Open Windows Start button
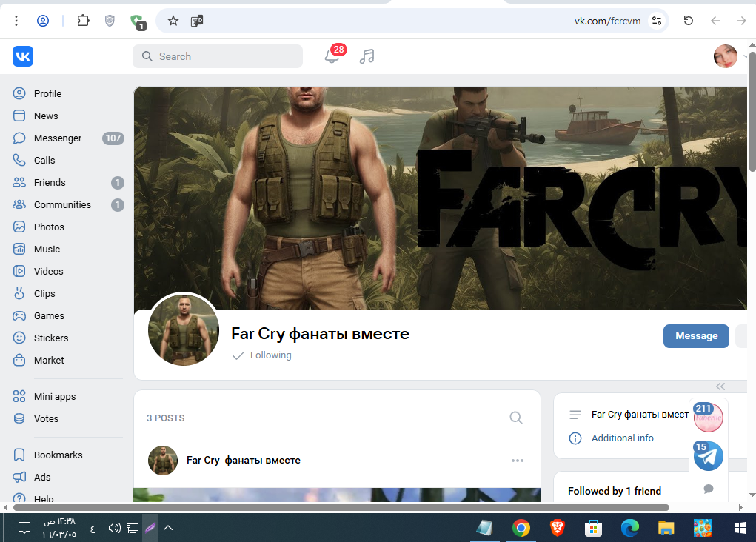Image resolution: width=756 pixels, height=542 pixels. (x=740, y=528)
